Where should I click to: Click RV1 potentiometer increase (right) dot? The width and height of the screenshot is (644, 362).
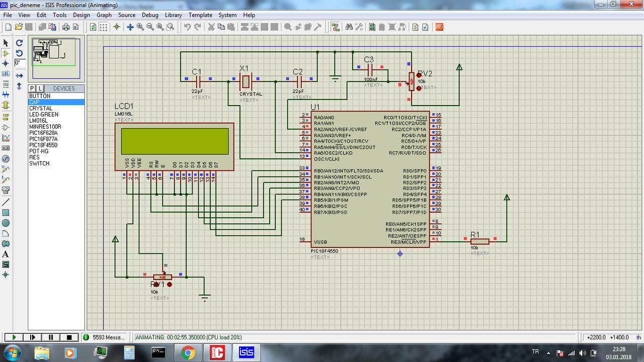[170, 285]
